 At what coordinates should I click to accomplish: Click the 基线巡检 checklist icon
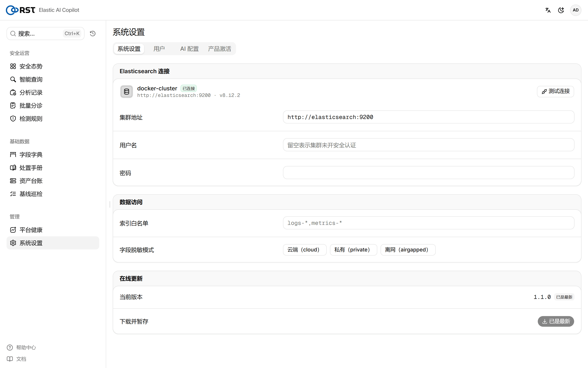coord(13,194)
